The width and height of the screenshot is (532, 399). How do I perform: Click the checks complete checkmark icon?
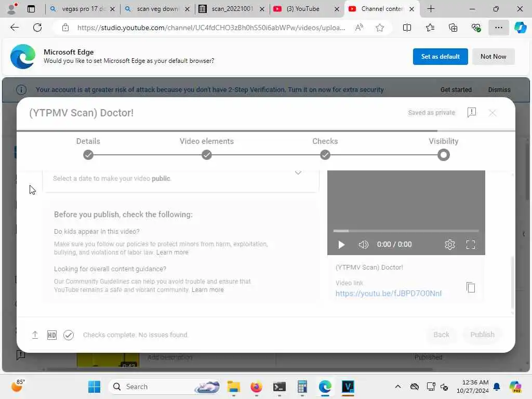[69, 335]
